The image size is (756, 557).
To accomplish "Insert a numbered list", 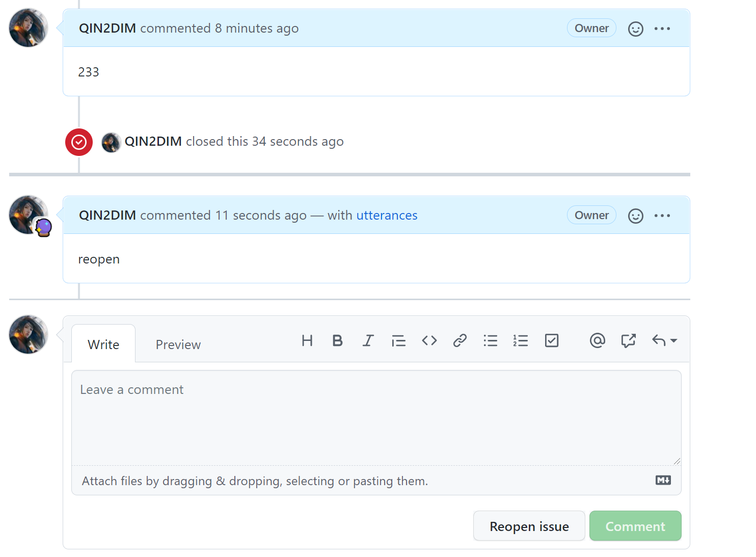I will [521, 340].
